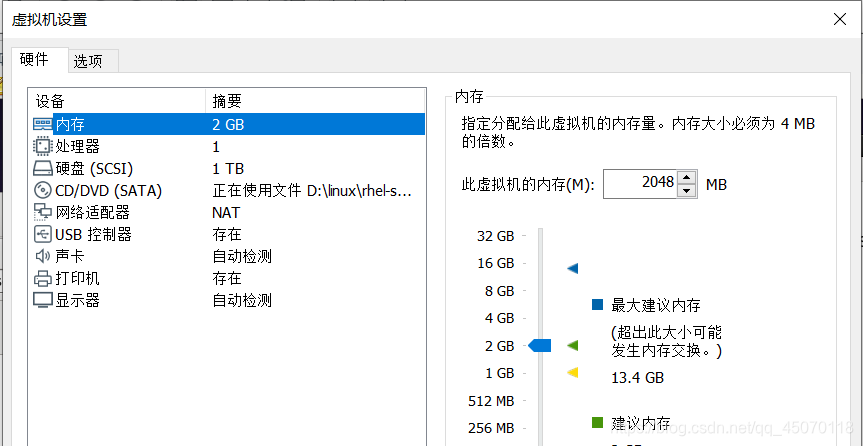Click the 摘要 column header
The height and width of the screenshot is (446, 863).
[315, 101]
